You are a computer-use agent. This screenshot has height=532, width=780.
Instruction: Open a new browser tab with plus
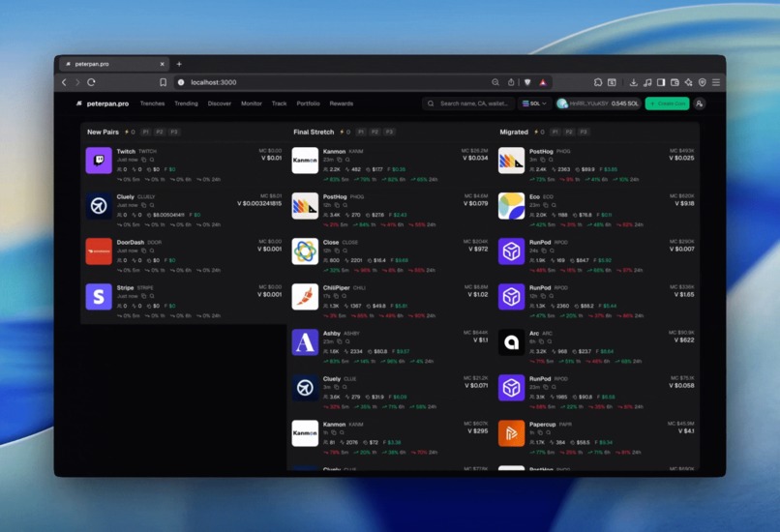click(x=179, y=64)
